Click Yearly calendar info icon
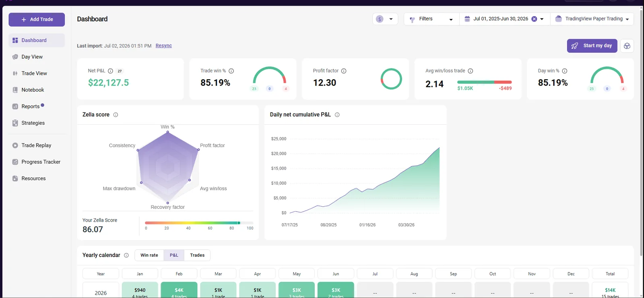 pyautogui.click(x=126, y=255)
